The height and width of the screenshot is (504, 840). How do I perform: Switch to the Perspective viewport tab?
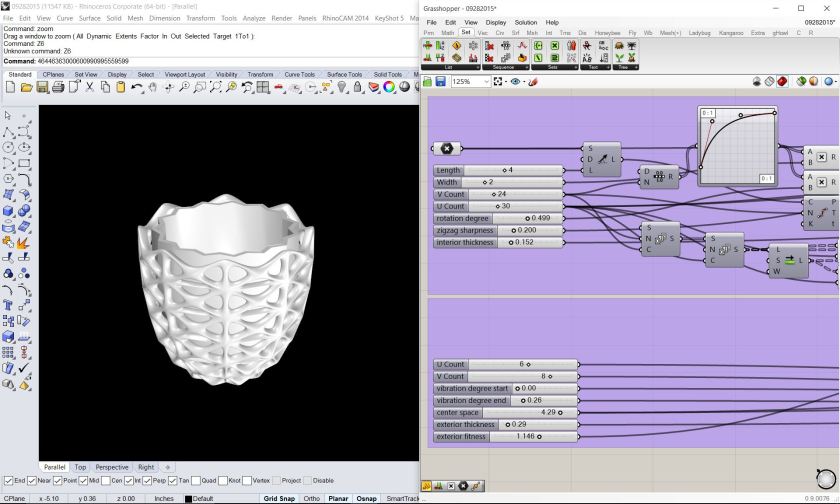pyautogui.click(x=112, y=467)
